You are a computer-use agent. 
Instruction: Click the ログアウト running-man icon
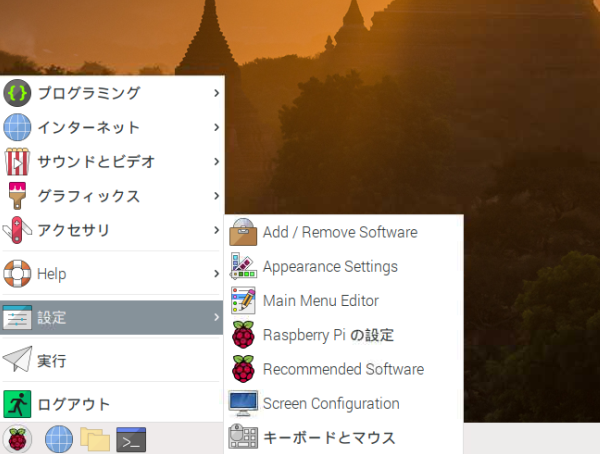[x=17, y=404]
